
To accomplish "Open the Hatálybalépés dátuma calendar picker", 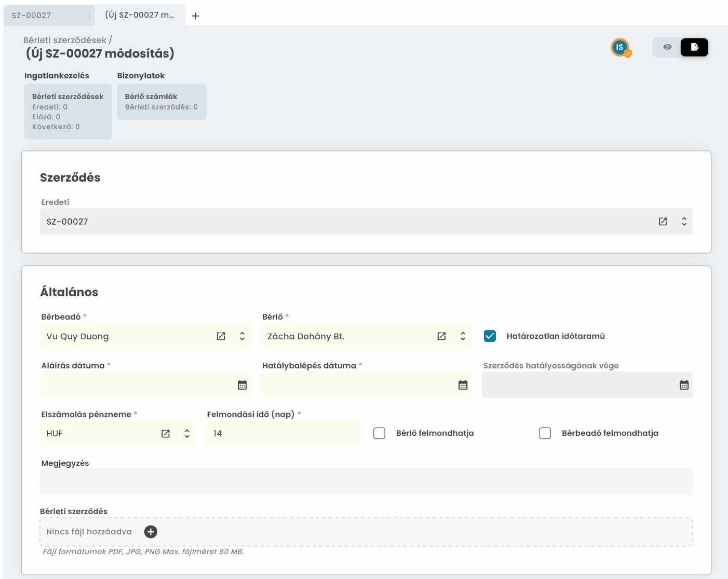I will click(463, 385).
